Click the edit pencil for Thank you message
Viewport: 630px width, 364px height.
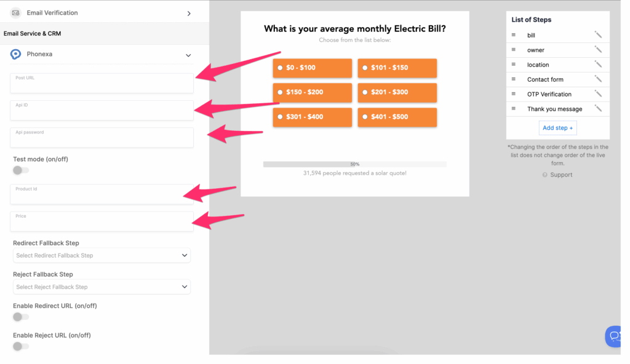598,109
